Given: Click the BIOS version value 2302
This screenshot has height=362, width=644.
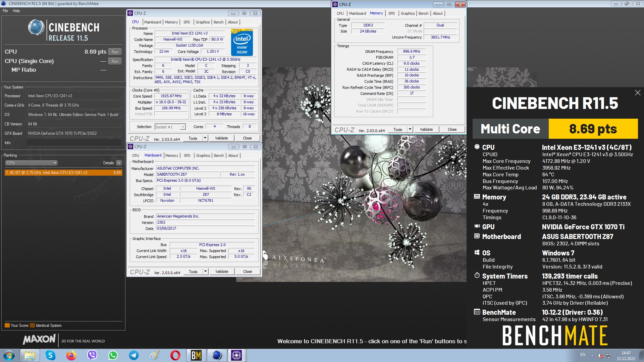Looking at the screenshot, I should pos(206,222).
